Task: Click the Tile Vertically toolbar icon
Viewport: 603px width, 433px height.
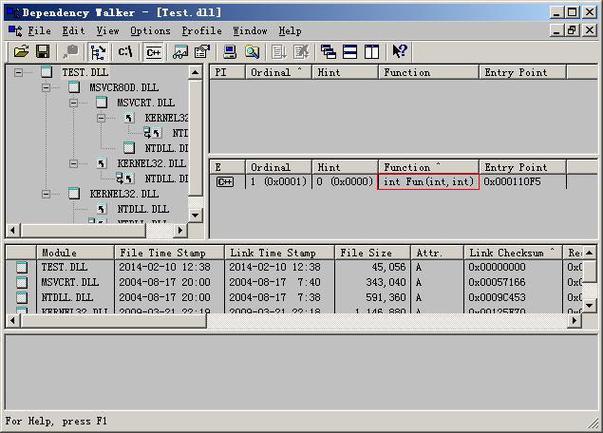Action: tap(371, 51)
